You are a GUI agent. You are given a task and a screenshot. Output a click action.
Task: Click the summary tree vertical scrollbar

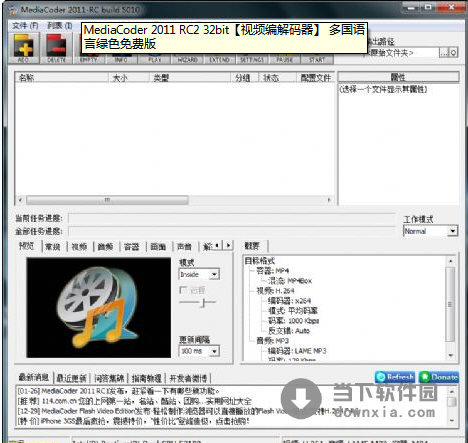click(451, 308)
